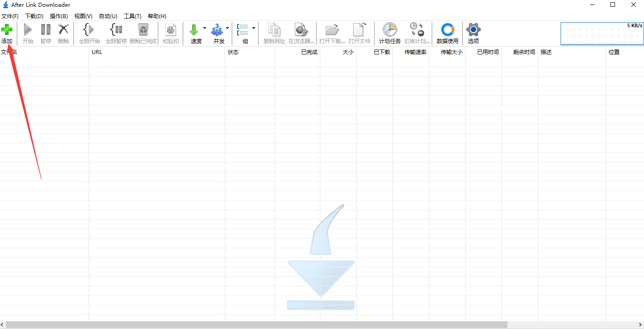This screenshot has width=644, height=329.
Task: Click the Switch Schedule (切换计划...) icon
Action: (x=417, y=30)
